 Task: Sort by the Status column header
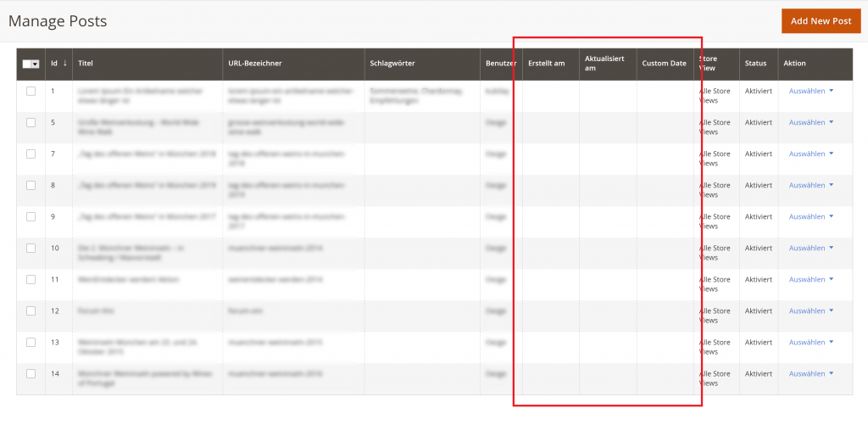pos(759,64)
